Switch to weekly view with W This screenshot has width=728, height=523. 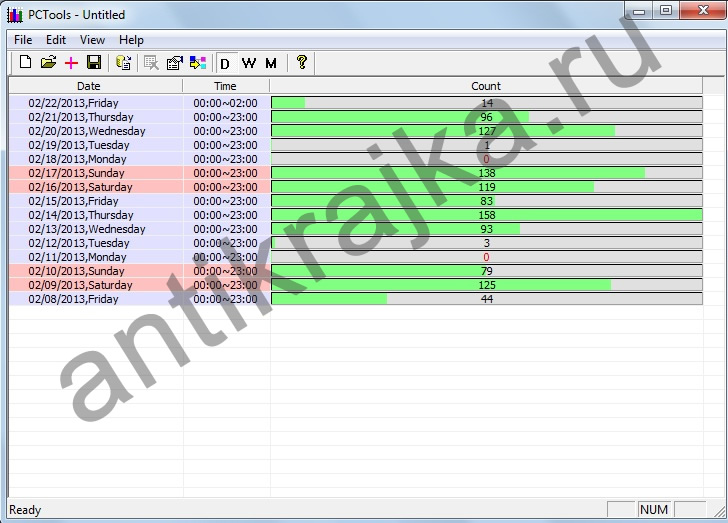coord(248,63)
